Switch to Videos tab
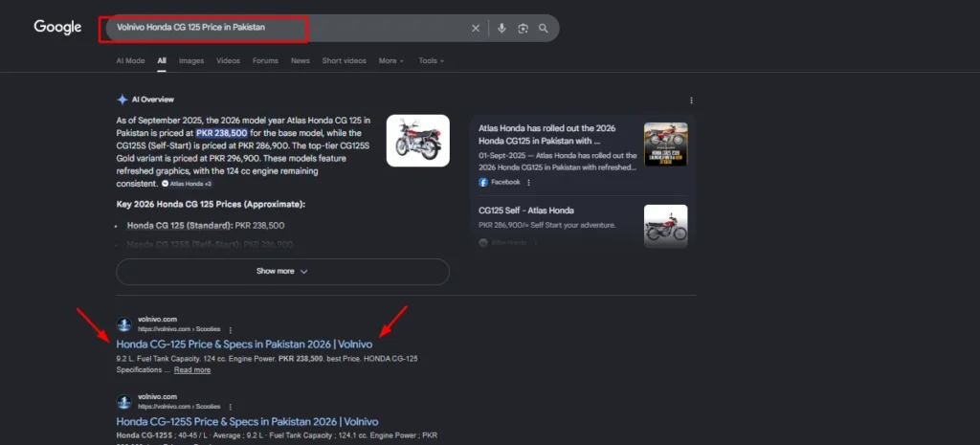The height and width of the screenshot is (445, 980). [228, 60]
